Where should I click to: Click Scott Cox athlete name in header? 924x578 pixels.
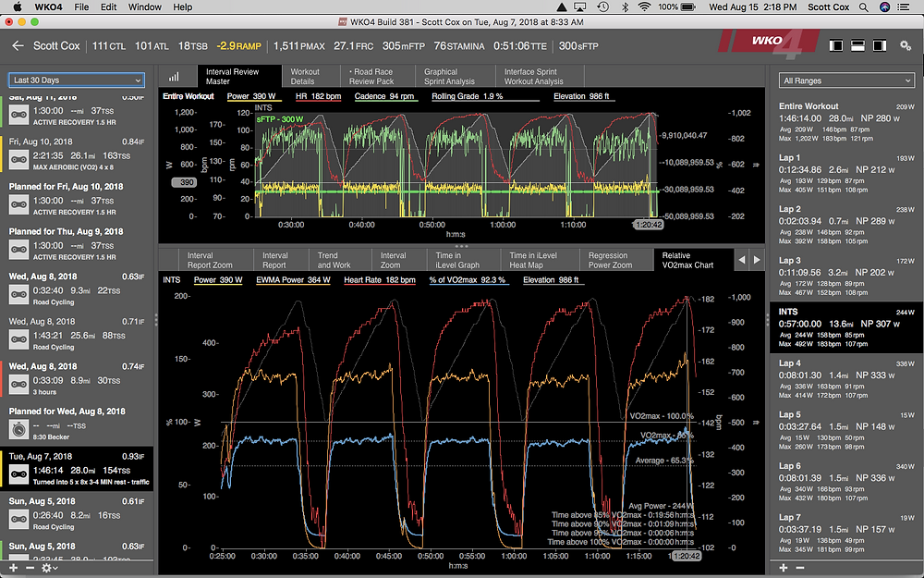[56, 45]
